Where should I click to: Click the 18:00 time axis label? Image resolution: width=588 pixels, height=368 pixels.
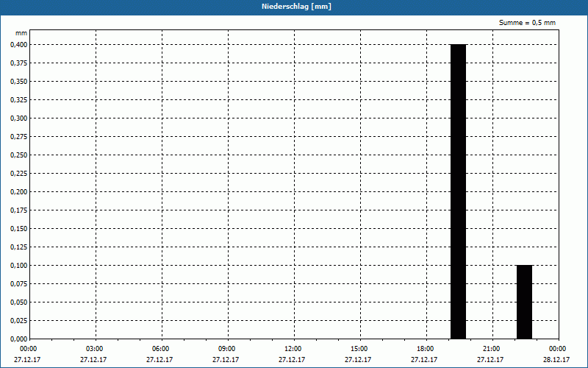426,349
